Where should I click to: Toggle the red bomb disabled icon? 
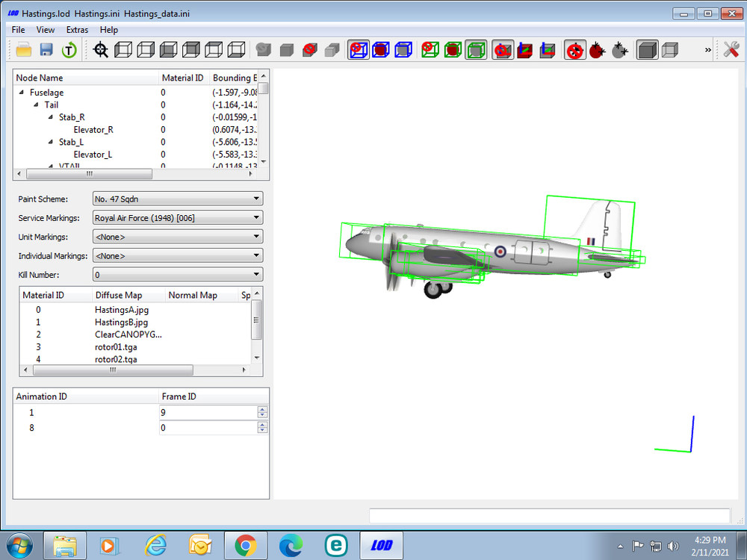(575, 49)
